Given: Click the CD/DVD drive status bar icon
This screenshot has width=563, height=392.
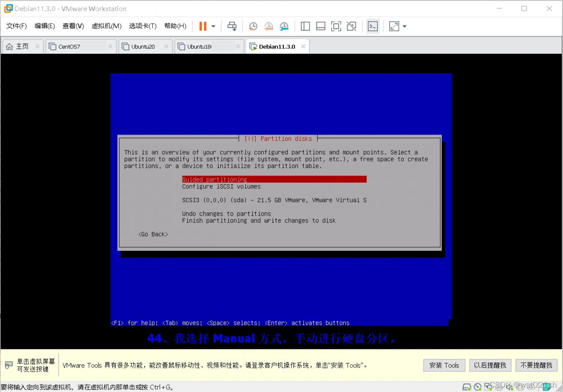Looking at the screenshot, I should tap(478, 387).
